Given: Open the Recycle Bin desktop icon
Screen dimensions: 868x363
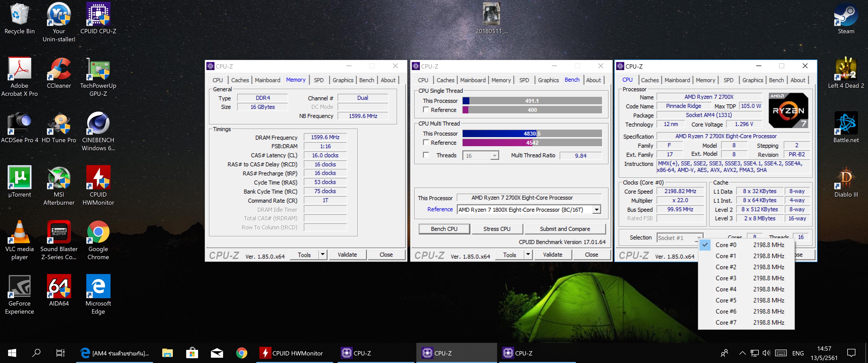Looking at the screenshot, I should (x=19, y=18).
